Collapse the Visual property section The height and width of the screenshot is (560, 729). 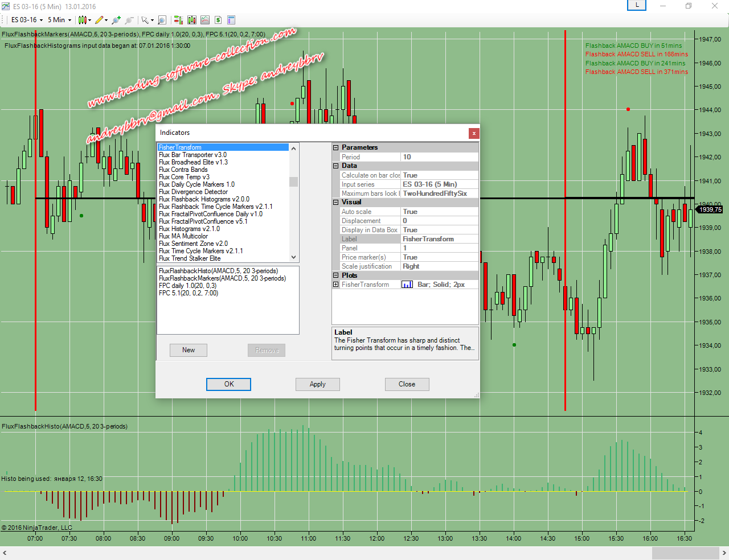coord(336,202)
